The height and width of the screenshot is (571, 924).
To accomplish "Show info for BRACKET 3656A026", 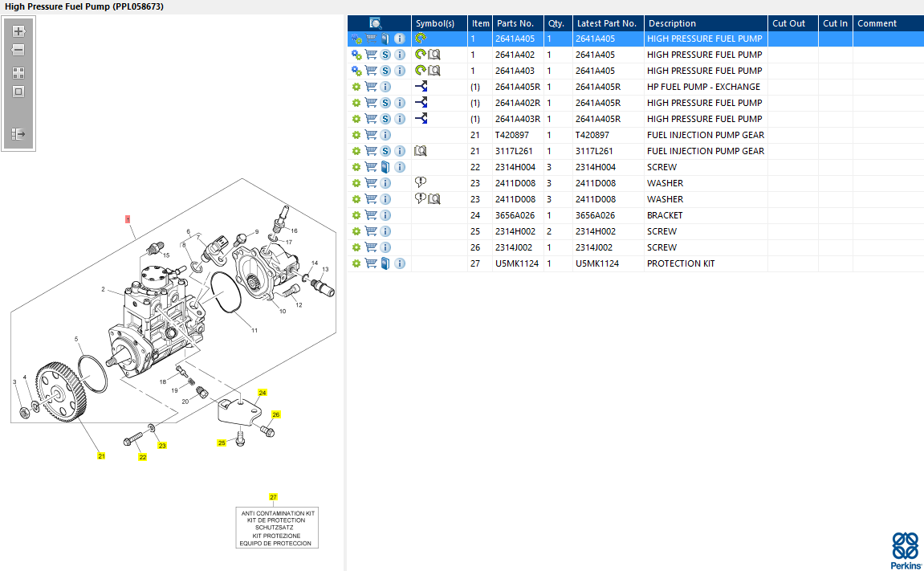I will point(385,215).
